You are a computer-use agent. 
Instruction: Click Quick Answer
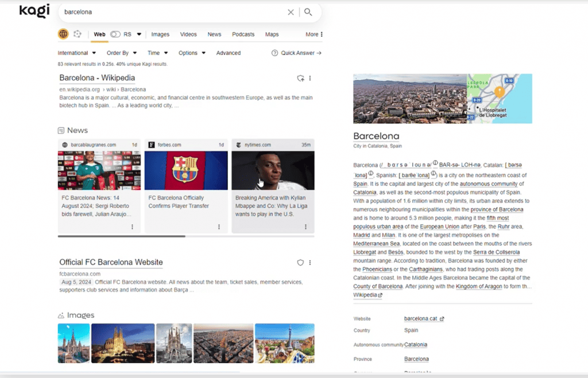pos(301,53)
